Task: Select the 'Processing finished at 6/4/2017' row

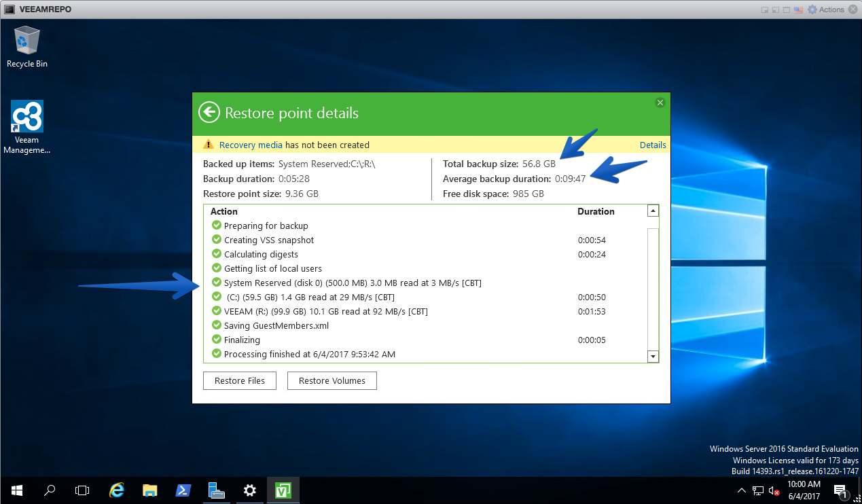Action: [x=425, y=354]
